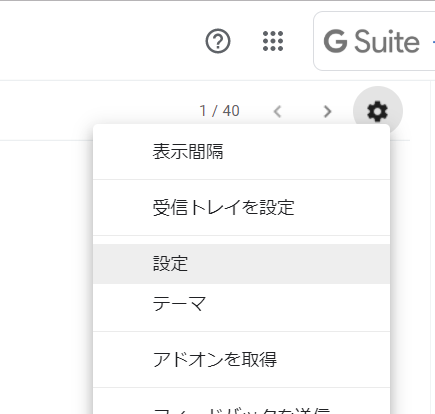Open the Help question mark icon
This screenshot has width=435, height=414.
coord(218,41)
